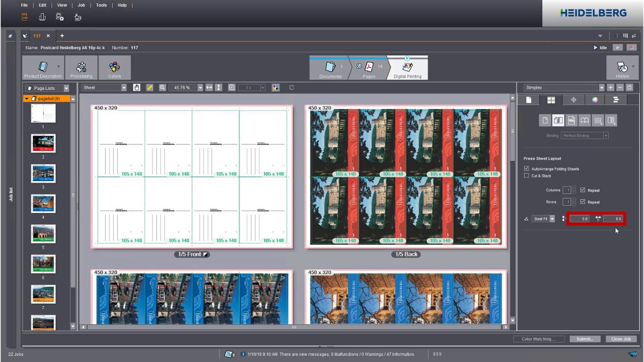This screenshot has height=362, width=644.
Task: Click the magnifier zoom icon
Action: (163, 87)
